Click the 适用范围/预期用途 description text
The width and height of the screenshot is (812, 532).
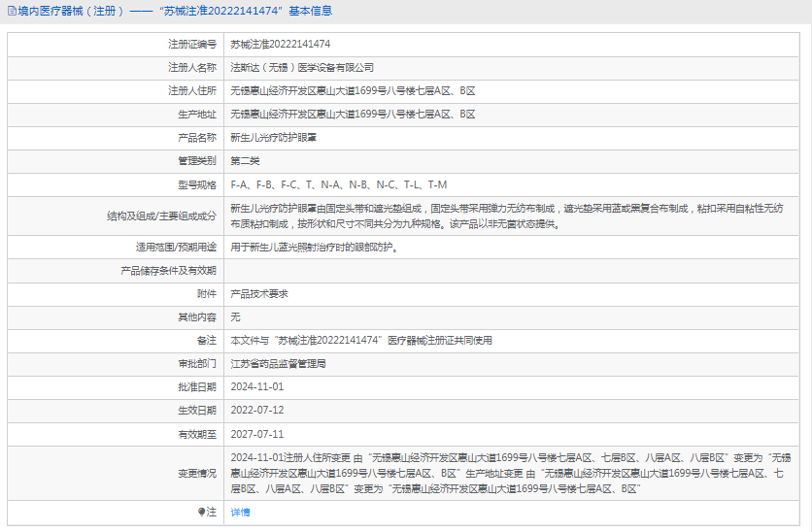point(314,247)
